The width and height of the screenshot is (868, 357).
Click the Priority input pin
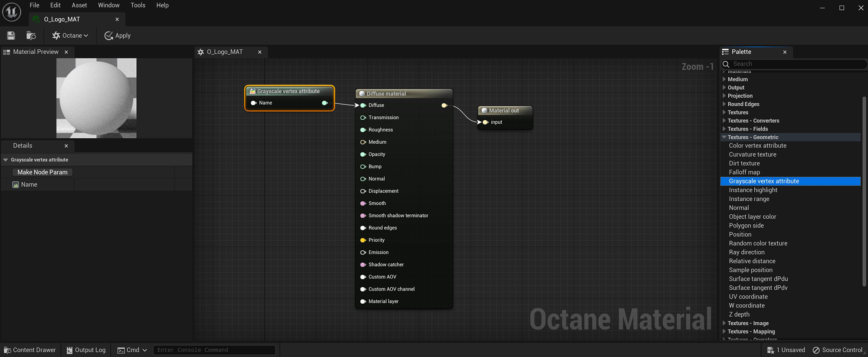coord(363,240)
